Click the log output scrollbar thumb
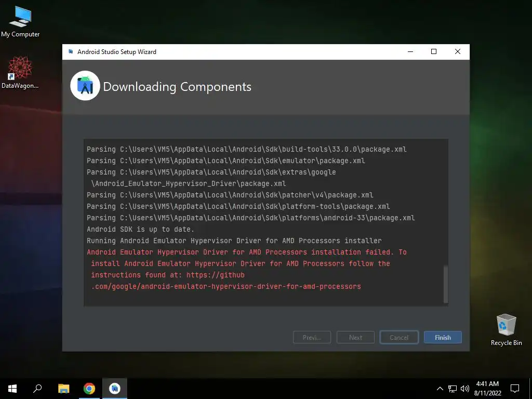This screenshot has width=532, height=399. [x=446, y=284]
